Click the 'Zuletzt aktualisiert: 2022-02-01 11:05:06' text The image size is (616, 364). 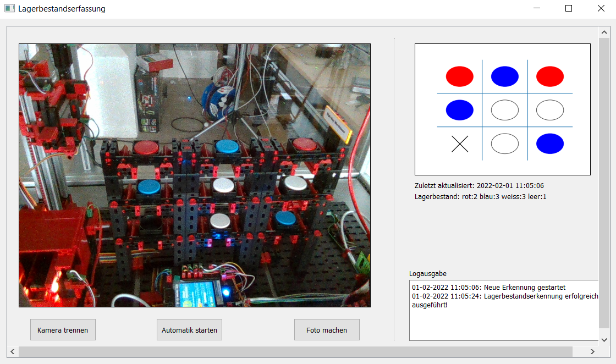pyautogui.click(x=479, y=185)
